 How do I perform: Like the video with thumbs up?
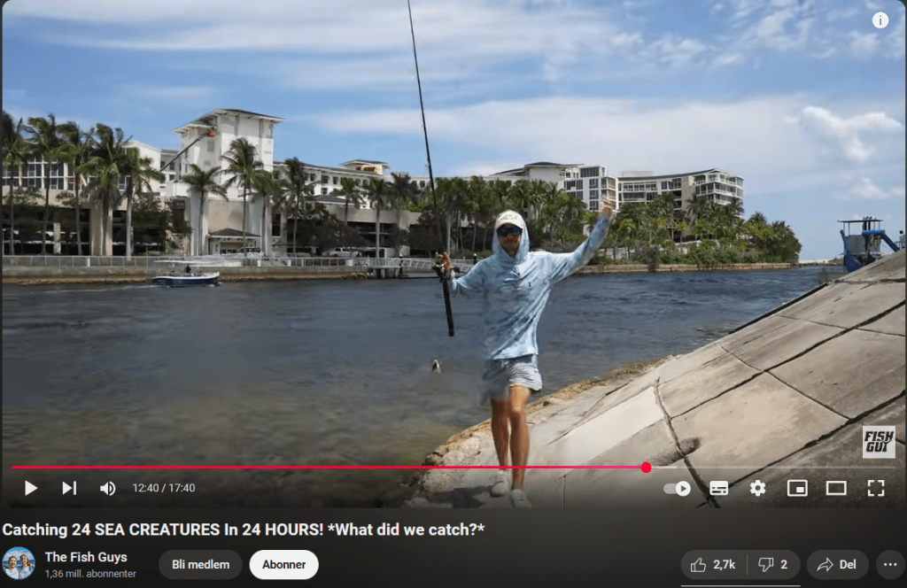pos(714,565)
